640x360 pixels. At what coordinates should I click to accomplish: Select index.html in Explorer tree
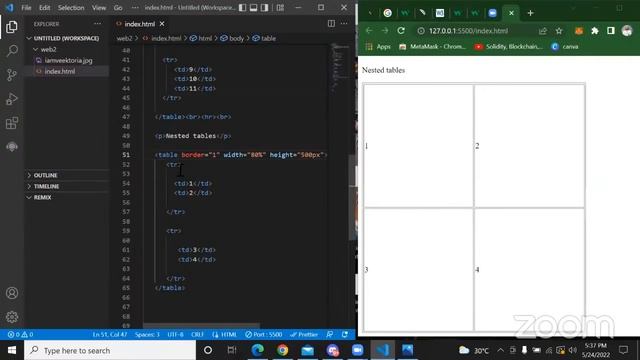click(60, 71)
